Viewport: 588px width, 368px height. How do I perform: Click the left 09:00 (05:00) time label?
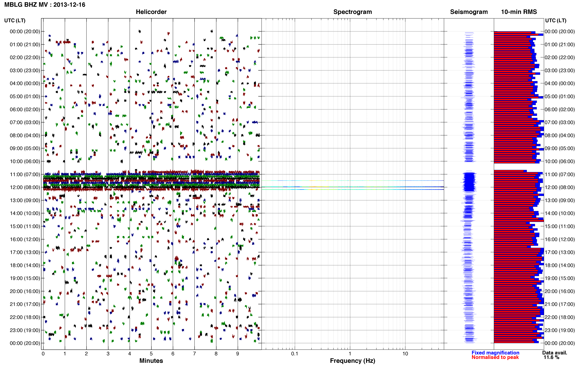tap(25, 148)
